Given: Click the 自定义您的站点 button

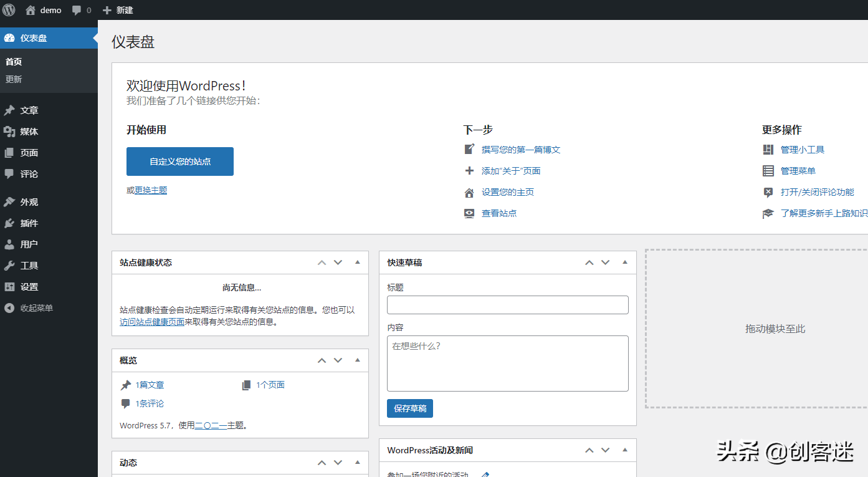Looking at the screenshot, I should point(179,161).
